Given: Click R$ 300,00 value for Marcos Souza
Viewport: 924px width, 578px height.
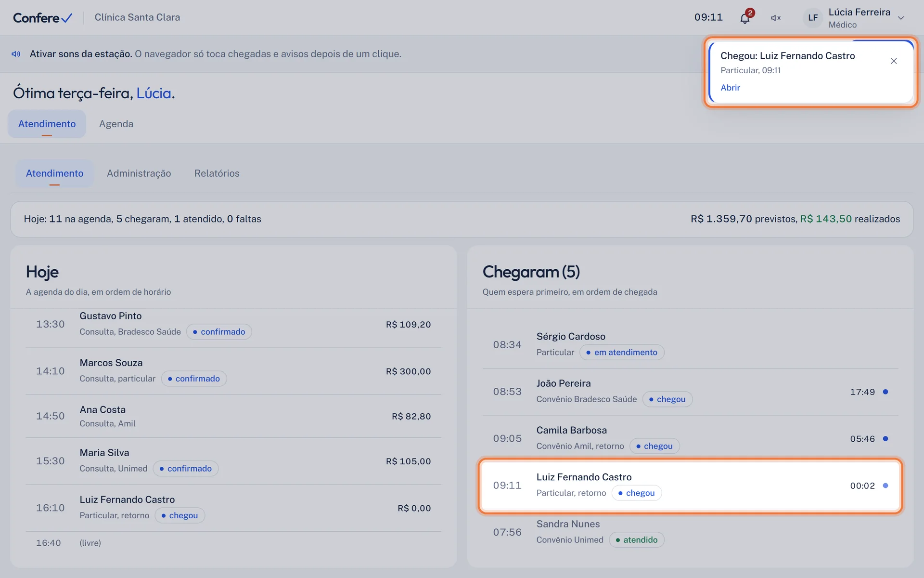Looking at the screenshot, I should [408, 371].
